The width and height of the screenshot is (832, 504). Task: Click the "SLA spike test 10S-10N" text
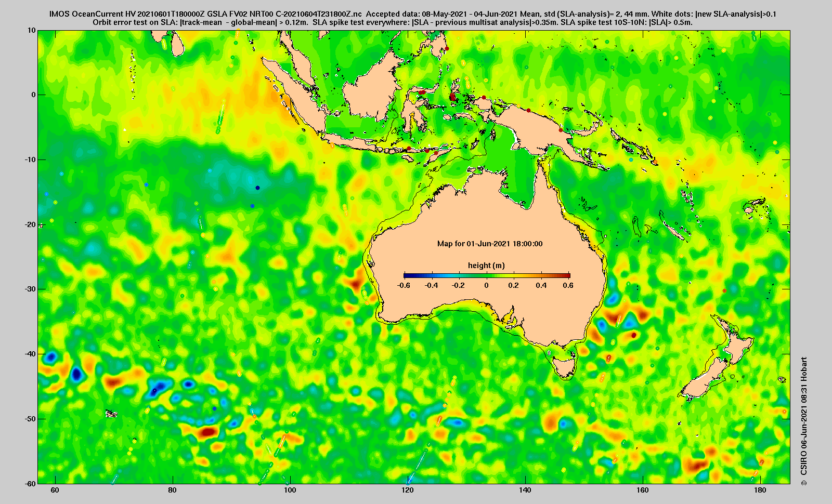(x=604, y=22)
